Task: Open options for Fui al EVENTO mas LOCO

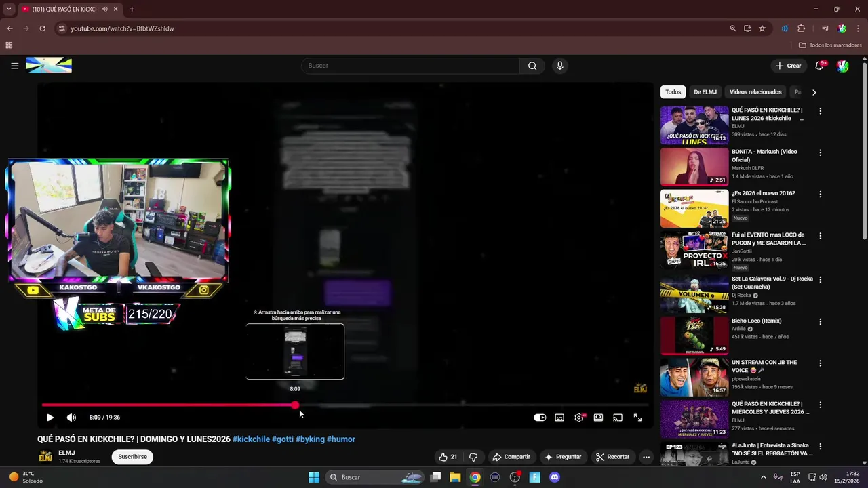Action: (820, 236)
